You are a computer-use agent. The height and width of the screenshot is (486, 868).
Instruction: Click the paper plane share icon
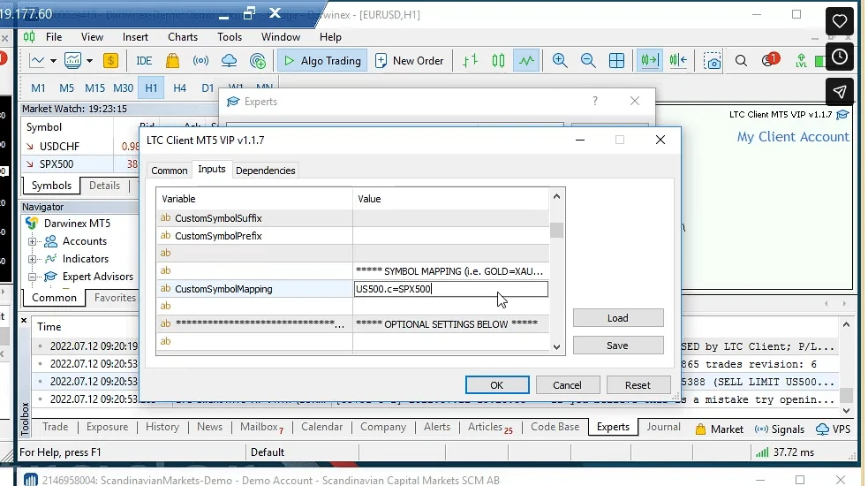pyautogui.click(x=839, y=91)
